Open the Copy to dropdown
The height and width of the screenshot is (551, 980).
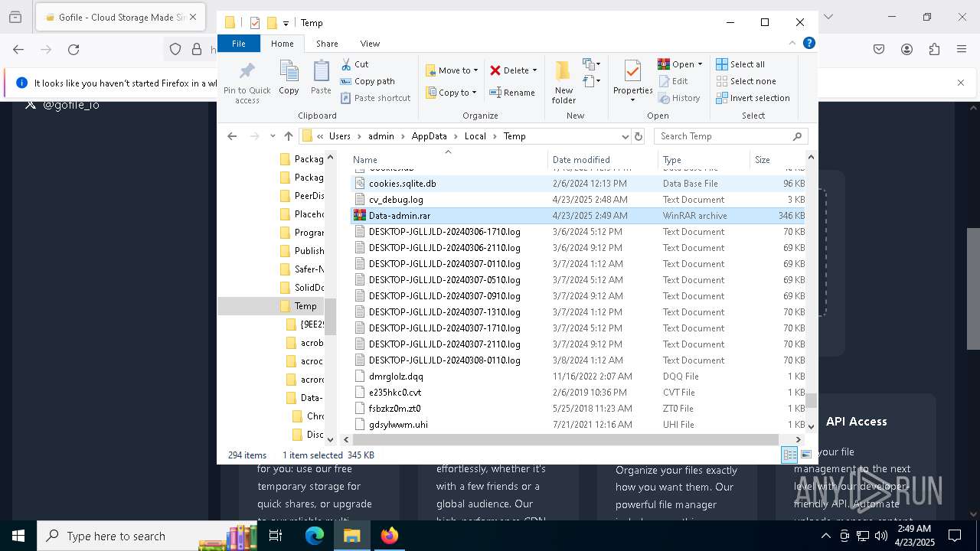click(451, 93)
